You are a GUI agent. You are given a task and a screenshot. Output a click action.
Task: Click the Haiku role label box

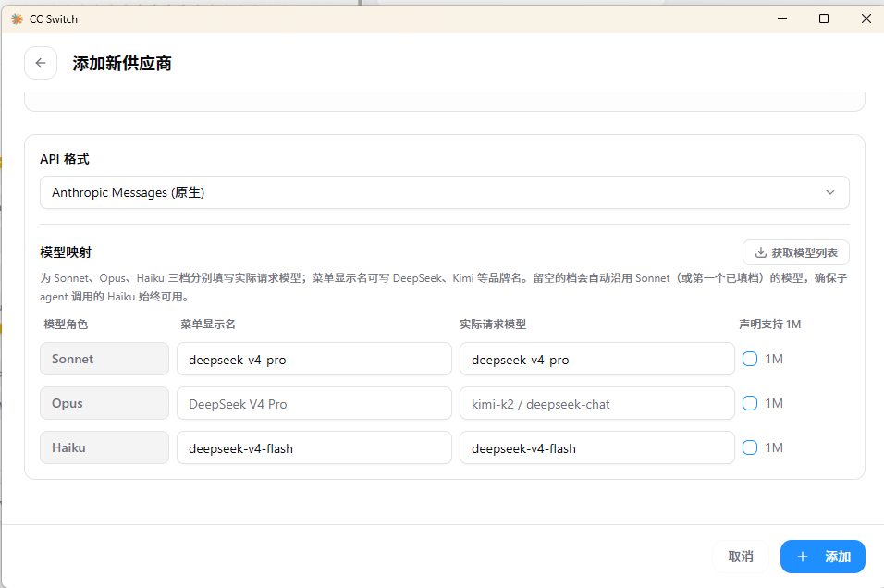tap(104, 447)
